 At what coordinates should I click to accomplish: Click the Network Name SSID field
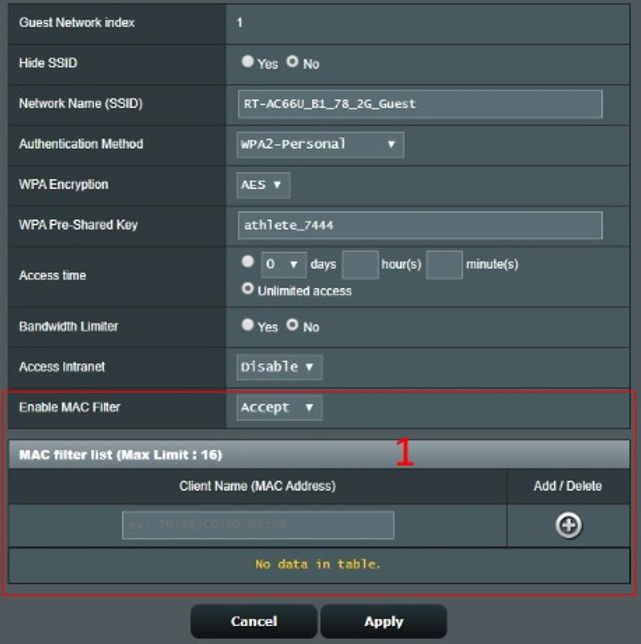tap(420, 104)
